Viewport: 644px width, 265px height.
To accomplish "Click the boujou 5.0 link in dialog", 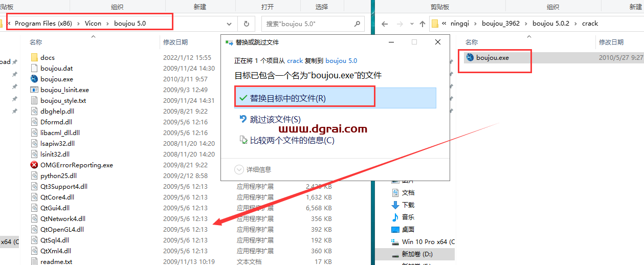I will pyautogui.click(x=341, y=60).
